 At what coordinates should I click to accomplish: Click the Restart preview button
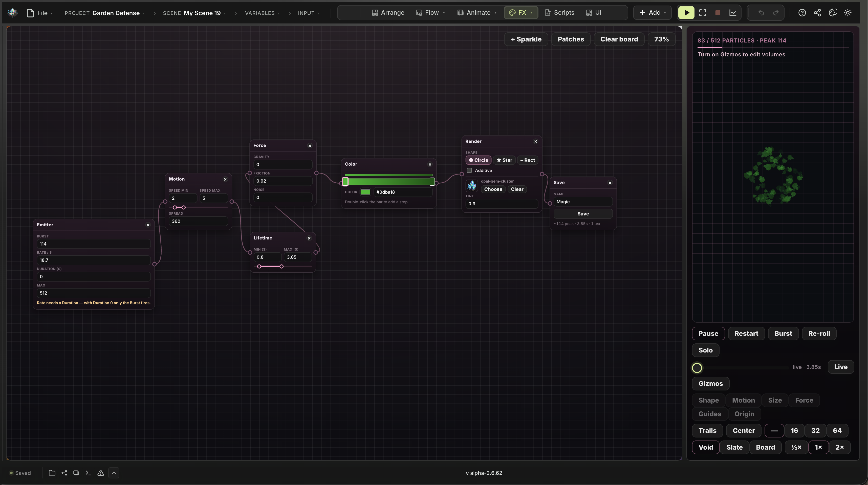pyautogui.click(x=746, y=334)
